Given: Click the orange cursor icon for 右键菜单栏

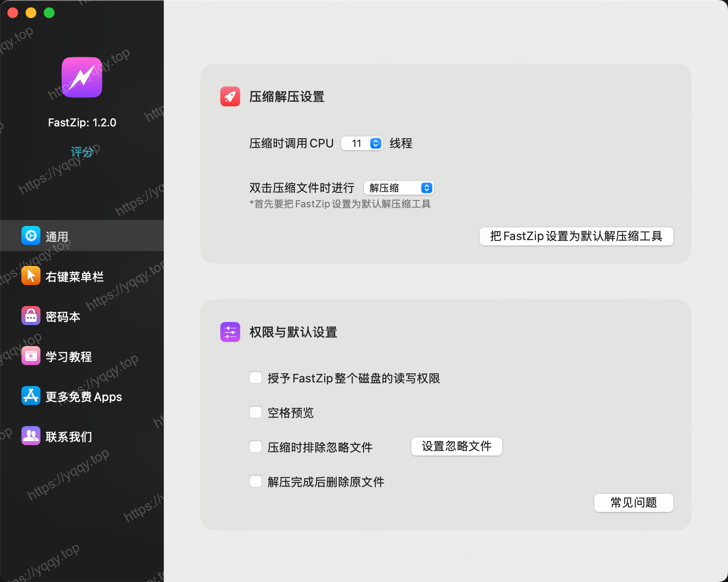Looking at the screenshot, I should [31, 276].
